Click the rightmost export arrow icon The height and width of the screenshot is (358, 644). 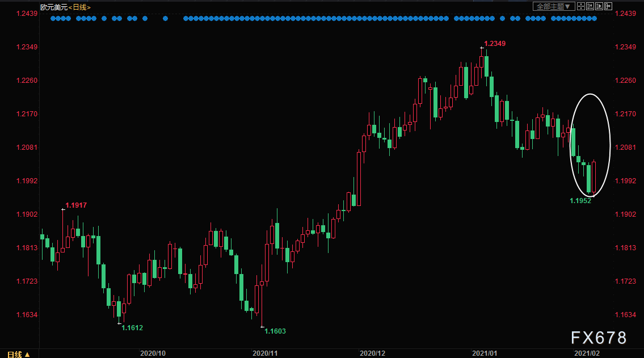coord(609,6)
